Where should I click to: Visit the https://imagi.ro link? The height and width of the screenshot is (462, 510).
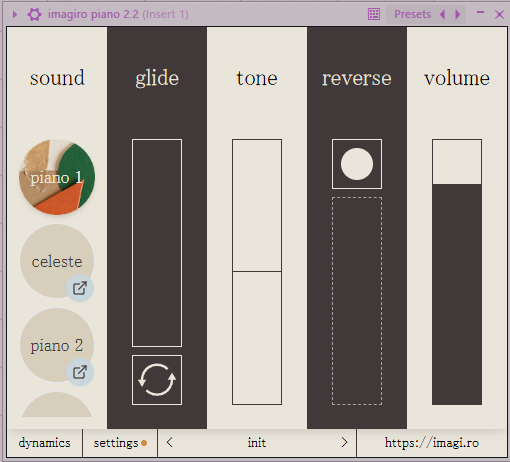pos(432,443)
